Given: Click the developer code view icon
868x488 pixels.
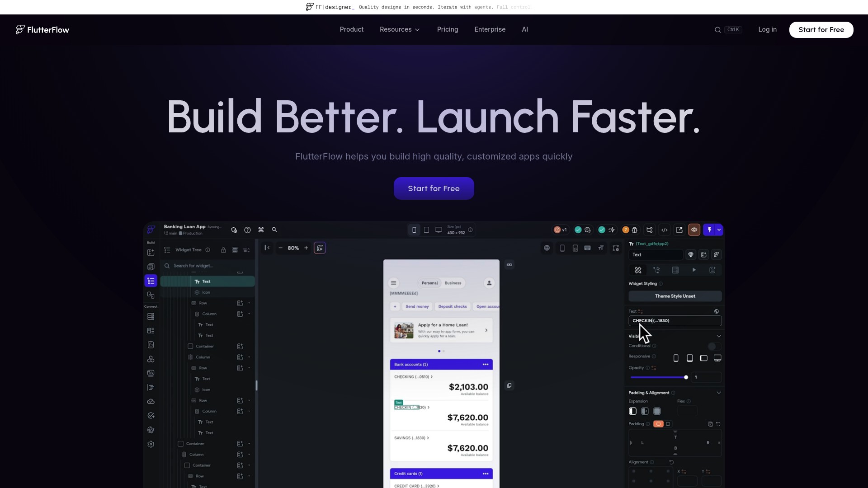Looking at the screenshot, I should (665, 230).
